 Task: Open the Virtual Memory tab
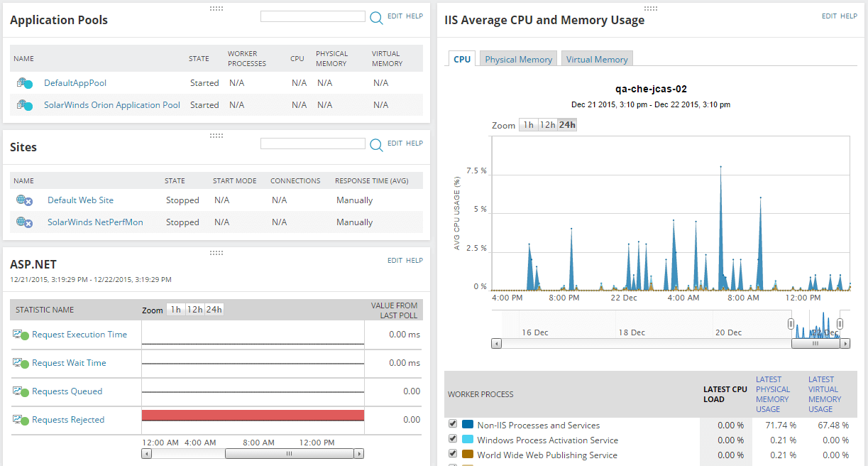click(596, 58)
